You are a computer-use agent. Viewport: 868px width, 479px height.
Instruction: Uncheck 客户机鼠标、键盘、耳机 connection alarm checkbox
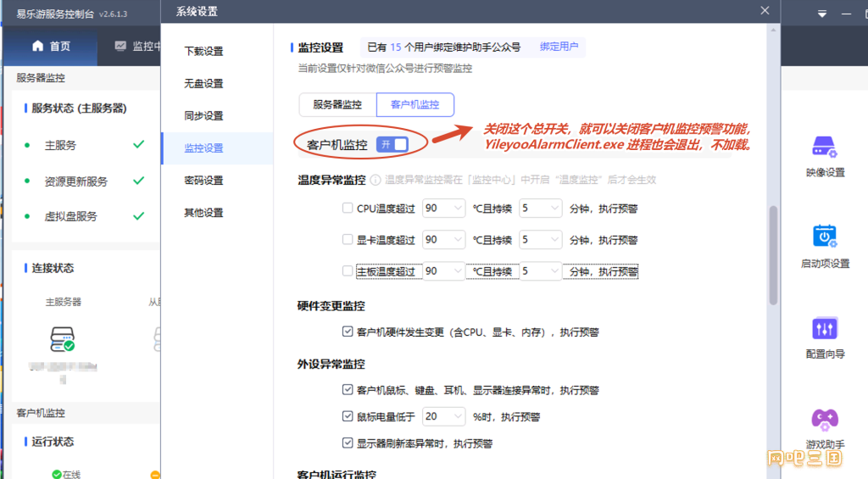(348, 390)
